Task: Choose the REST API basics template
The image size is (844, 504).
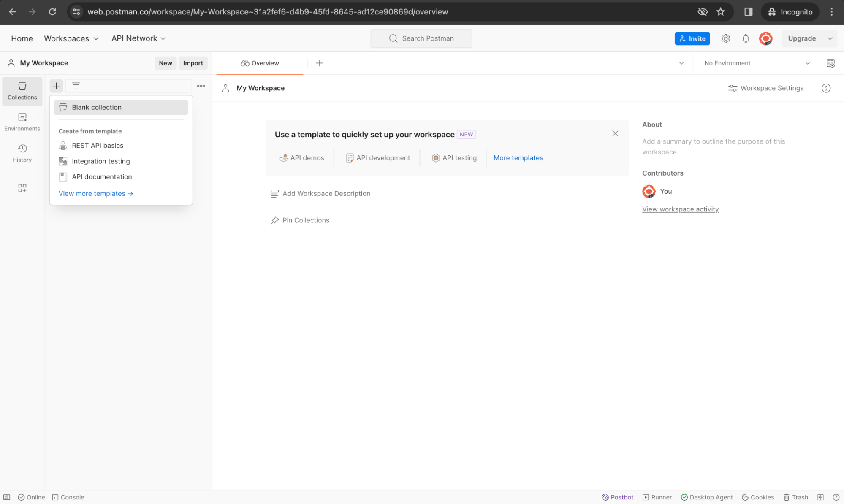Action: point(121,146)
